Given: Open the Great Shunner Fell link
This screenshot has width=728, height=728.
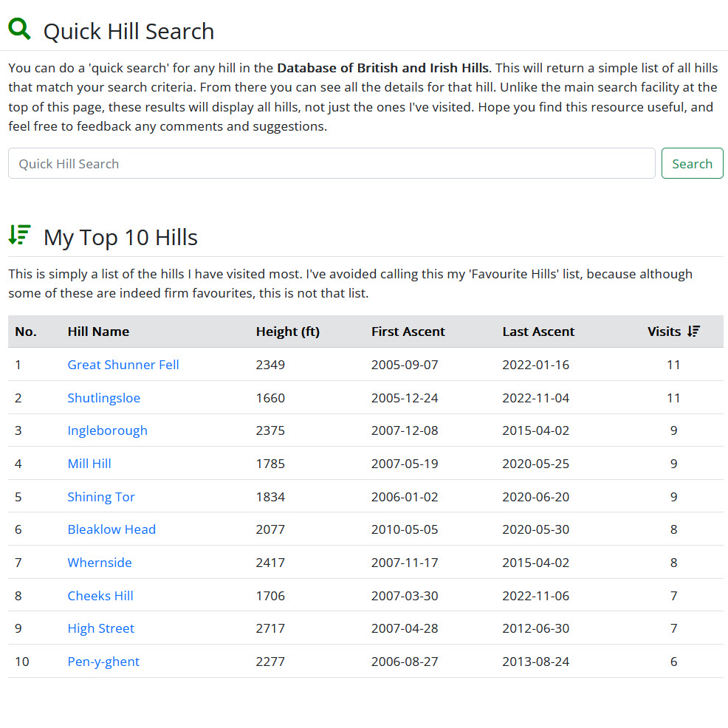Looking at the screenshot, I should click(123, 365).
